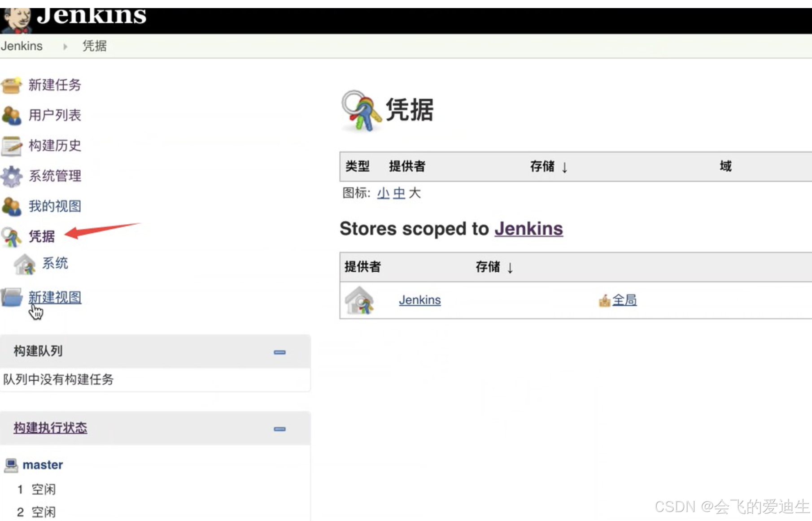Click executor 2 空闲 row
This screenshot has height=521, width=812.
click(x=36, y=512)
